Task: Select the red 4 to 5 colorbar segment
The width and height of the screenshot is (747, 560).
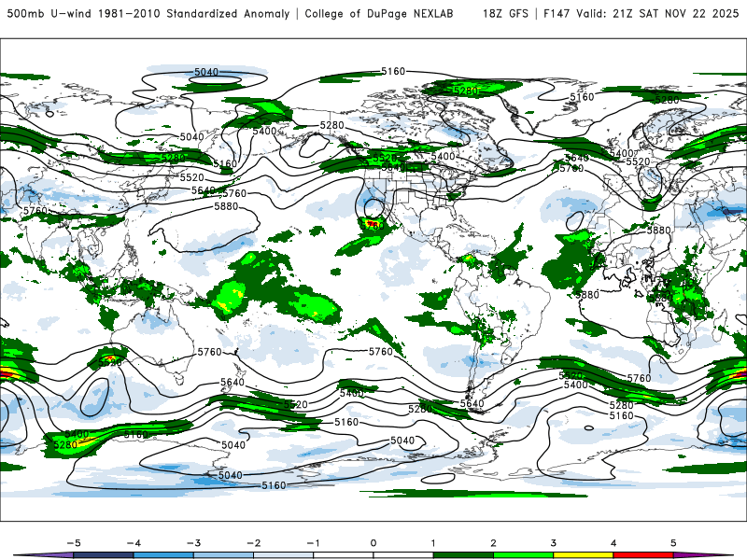Action: 643,555
